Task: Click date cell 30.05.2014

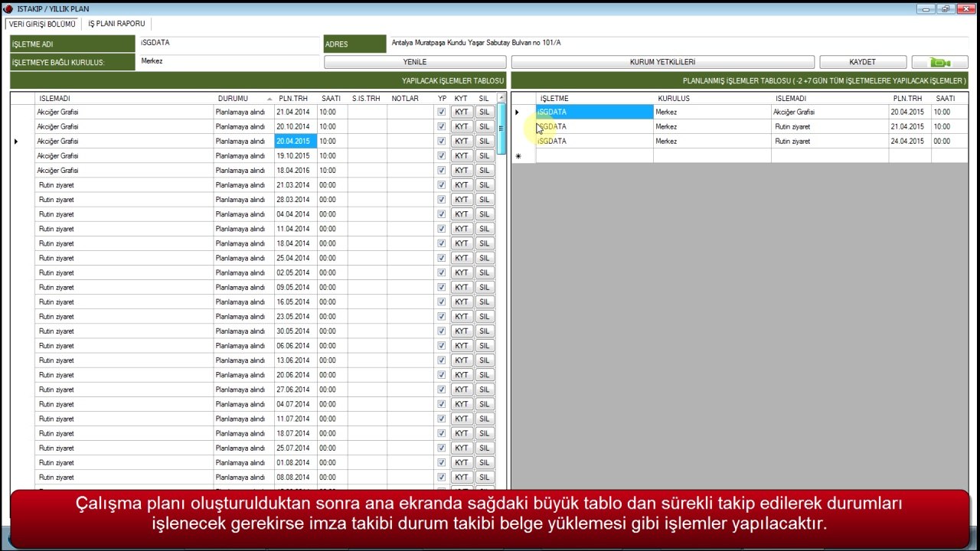Action: point(296,331)
